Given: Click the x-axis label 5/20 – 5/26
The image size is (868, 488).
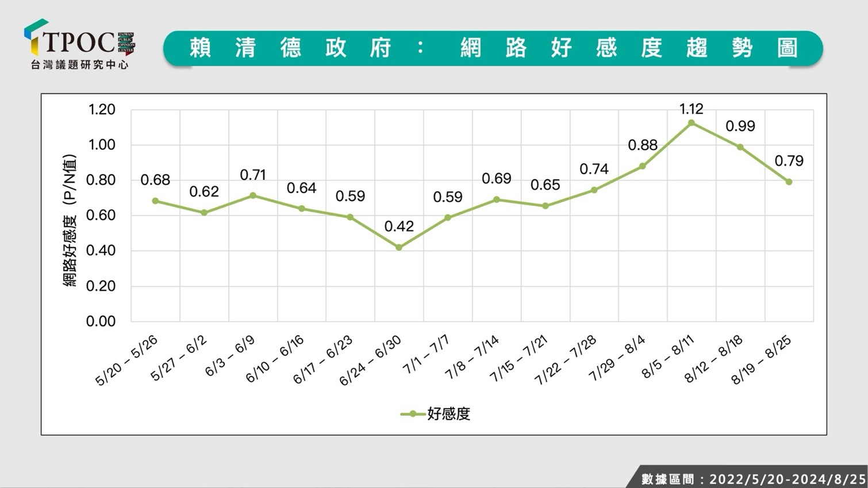Looking at the screenshot, I should pyautogui.click(x=126, y=360).
